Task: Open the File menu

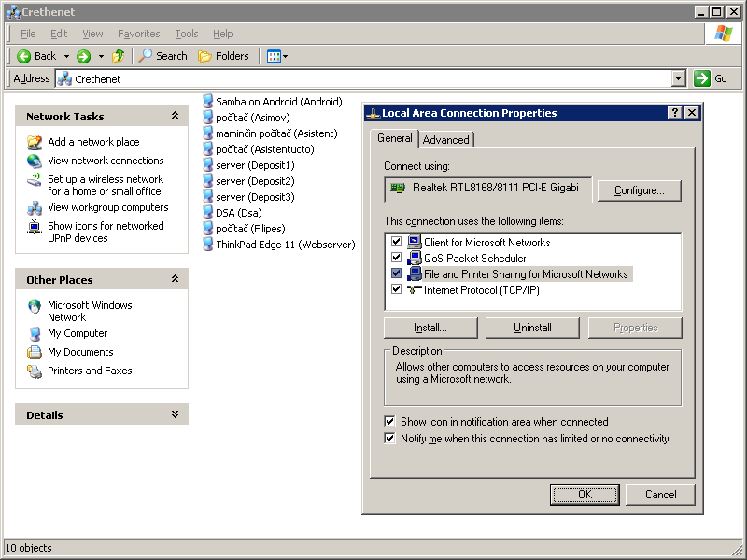Action: click(x=28, y=34)
